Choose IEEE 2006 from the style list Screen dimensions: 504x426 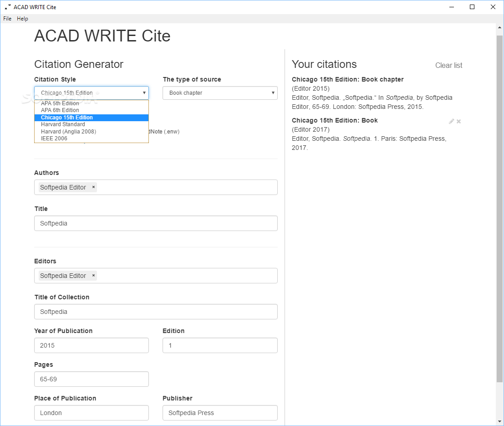point(54,139)
